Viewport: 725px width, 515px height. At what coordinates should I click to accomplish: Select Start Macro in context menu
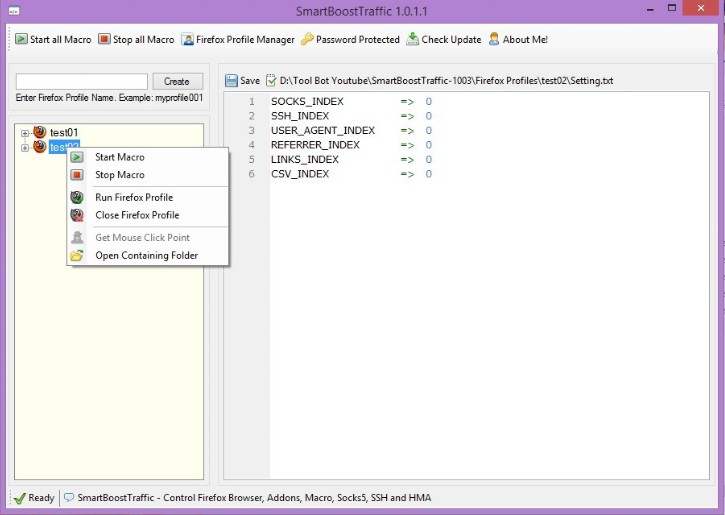[x=119, y=157]
